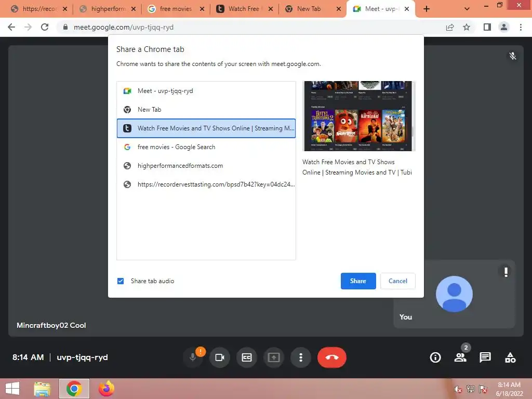Screen dimensions: 532x399
Task: Select the recordervesttasting.com URL entry
Action: point(206,184)
